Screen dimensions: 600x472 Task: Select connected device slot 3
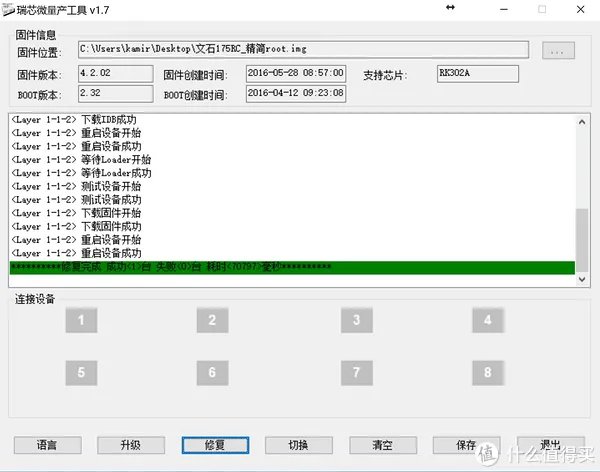[357, 320]
